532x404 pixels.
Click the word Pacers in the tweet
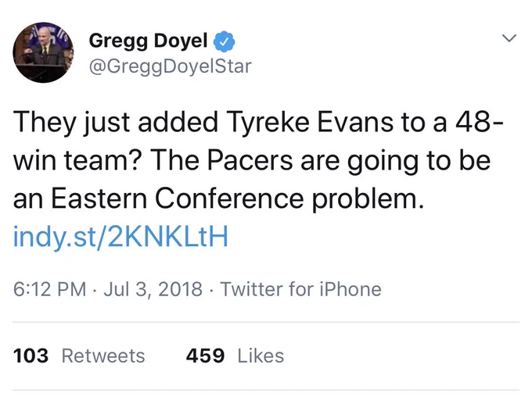(250, 160)
